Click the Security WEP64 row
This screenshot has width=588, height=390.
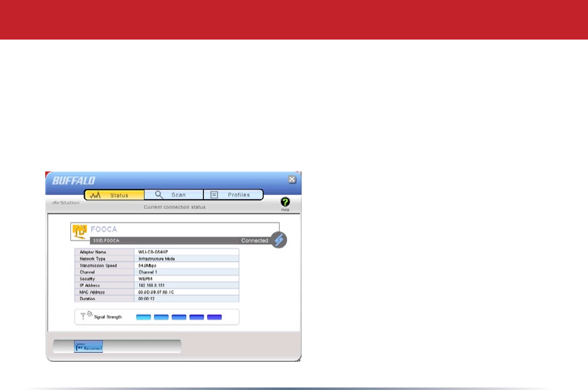(157, 279)
